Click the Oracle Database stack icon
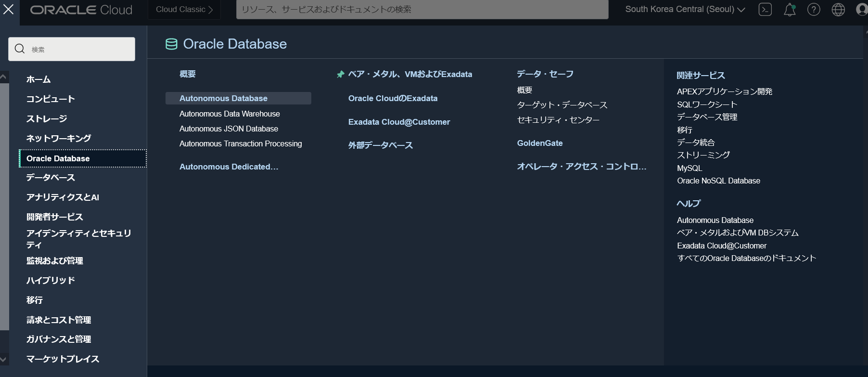Screen dimensions: 868x377 (x=171, y=44)
